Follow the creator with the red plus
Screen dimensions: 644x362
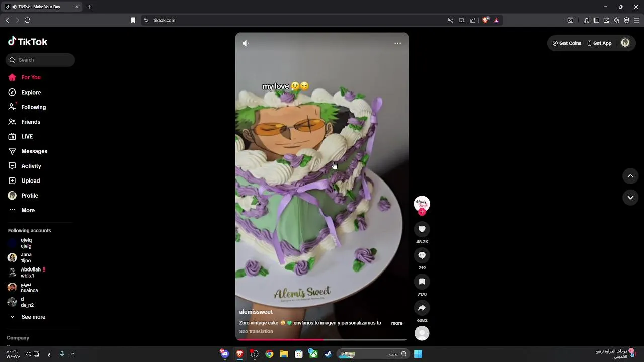point(422,212)
